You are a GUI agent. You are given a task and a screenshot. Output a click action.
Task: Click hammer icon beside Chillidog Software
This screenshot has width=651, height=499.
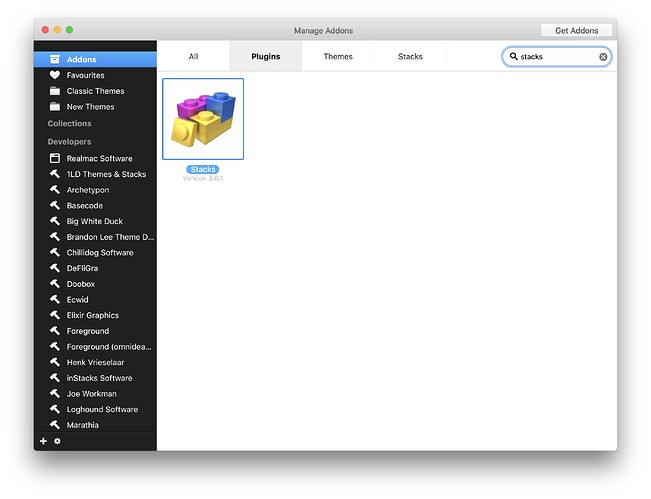(55, 252)
